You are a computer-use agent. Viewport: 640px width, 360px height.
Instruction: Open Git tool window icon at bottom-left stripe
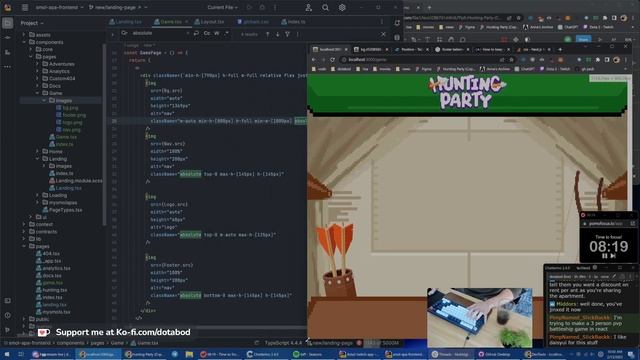click(7, 329)
